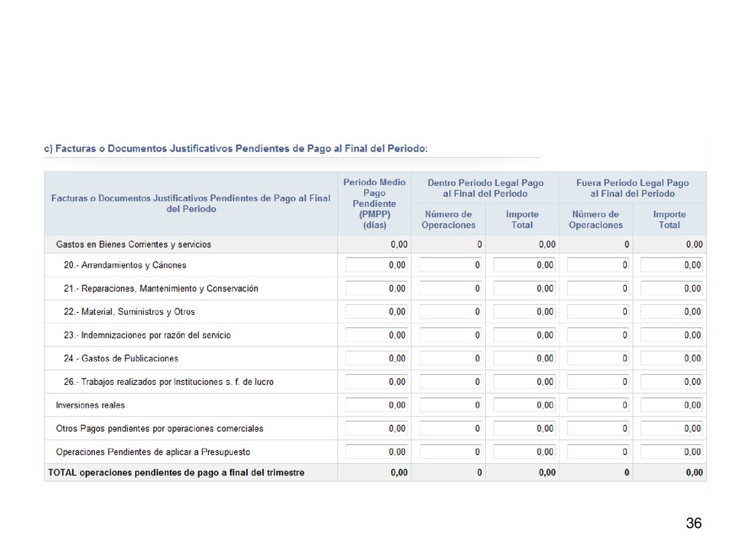
Task: Click PMPP field for 21.- Reparaciones, Mantenimiento y Conservación
Action: 376,288
